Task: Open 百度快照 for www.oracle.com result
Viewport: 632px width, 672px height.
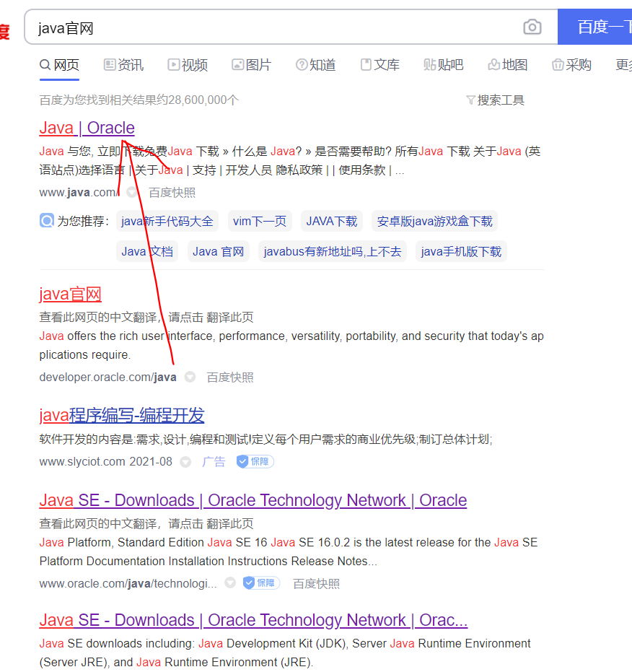Action: [x=316, y=584]
